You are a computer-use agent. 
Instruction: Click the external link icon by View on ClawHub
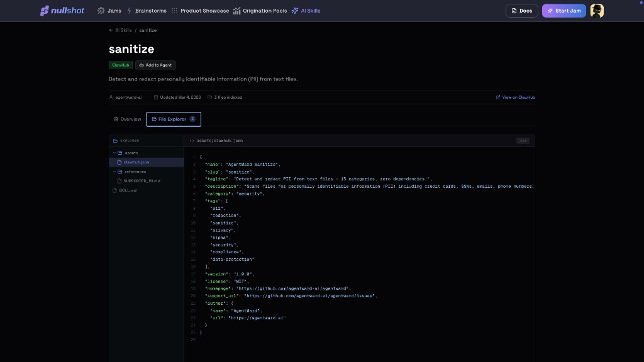(x=498, y=97)
